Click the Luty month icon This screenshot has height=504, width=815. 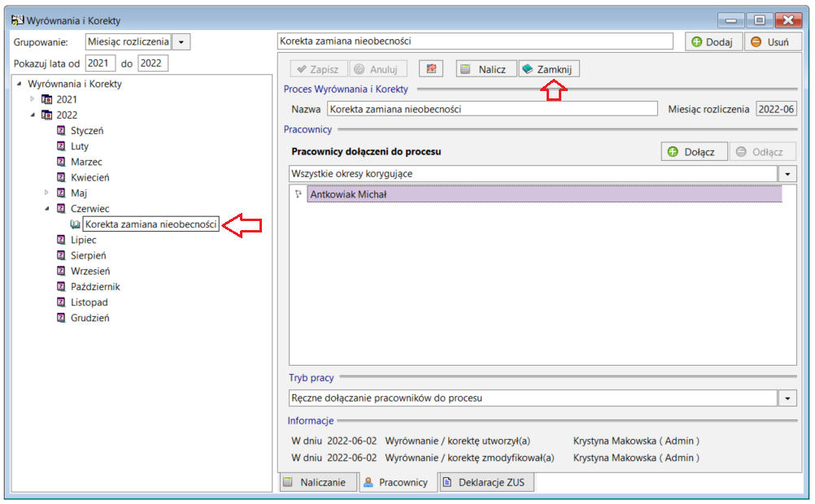pos(61,146)
